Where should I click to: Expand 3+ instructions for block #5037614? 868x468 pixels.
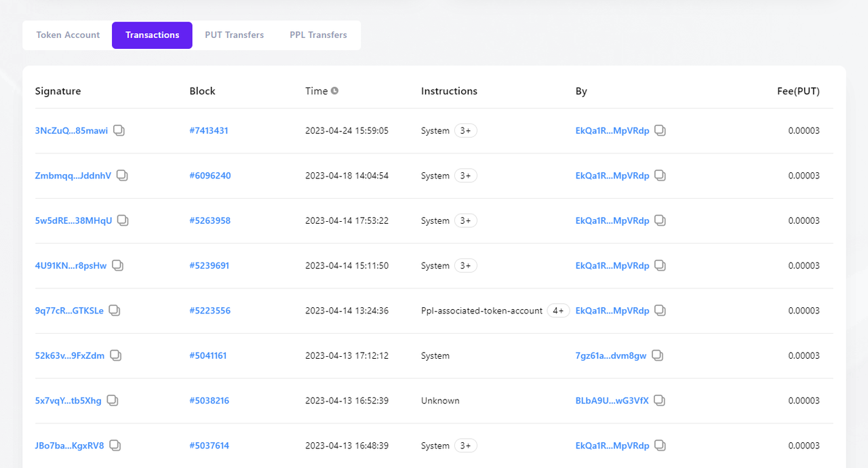465,446
